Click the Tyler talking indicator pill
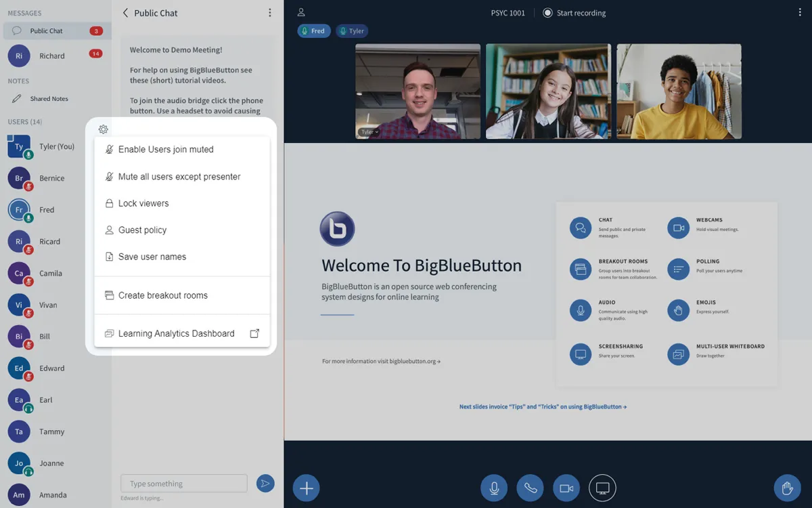 click(x=352, y=31)
